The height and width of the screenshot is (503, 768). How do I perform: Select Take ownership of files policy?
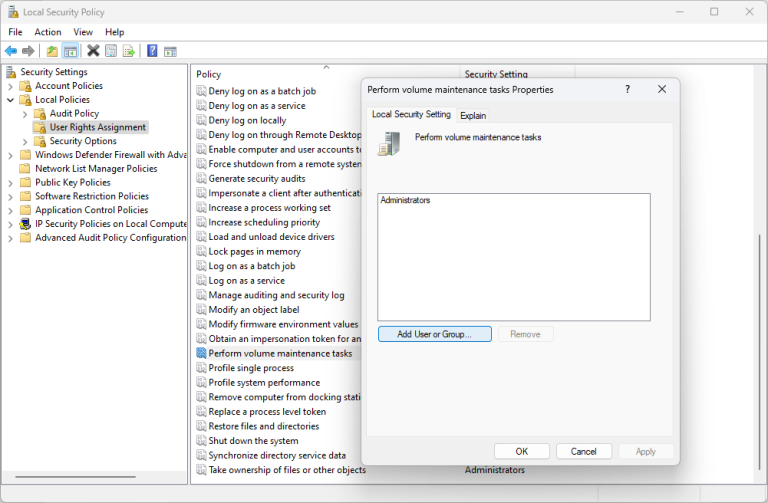pyautogui.click(x=287, y=470)
